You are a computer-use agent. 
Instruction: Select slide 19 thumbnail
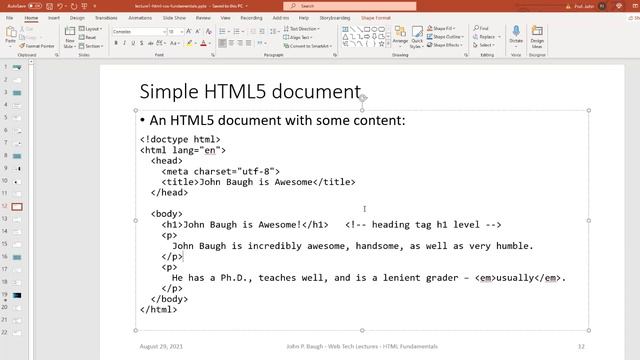(17, 295)
